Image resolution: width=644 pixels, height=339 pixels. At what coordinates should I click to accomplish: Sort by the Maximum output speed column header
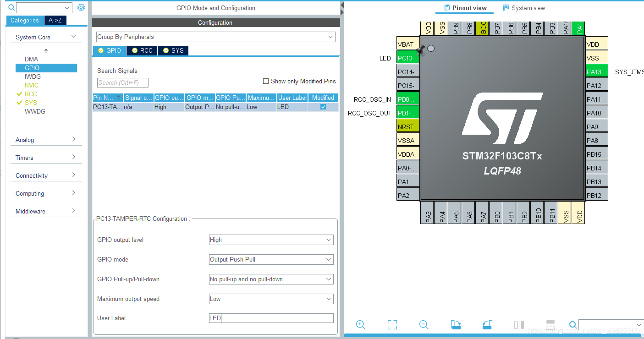[x=262, y=98]
